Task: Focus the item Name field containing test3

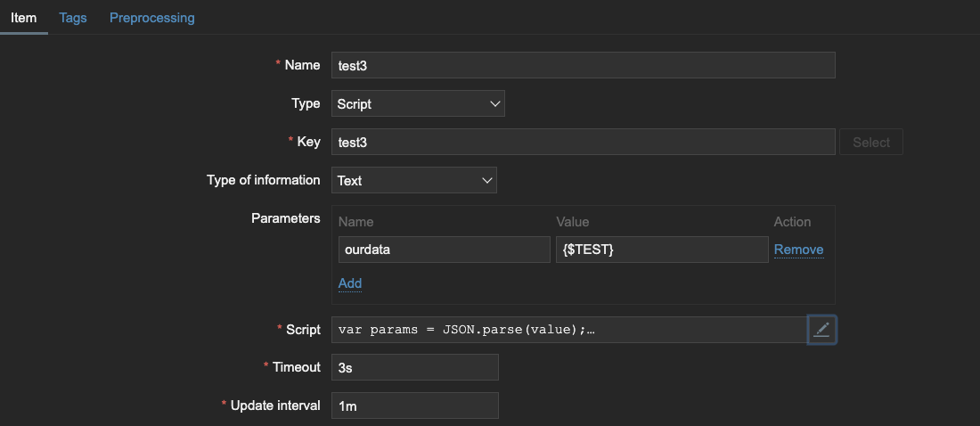Action: click(584, 65)
